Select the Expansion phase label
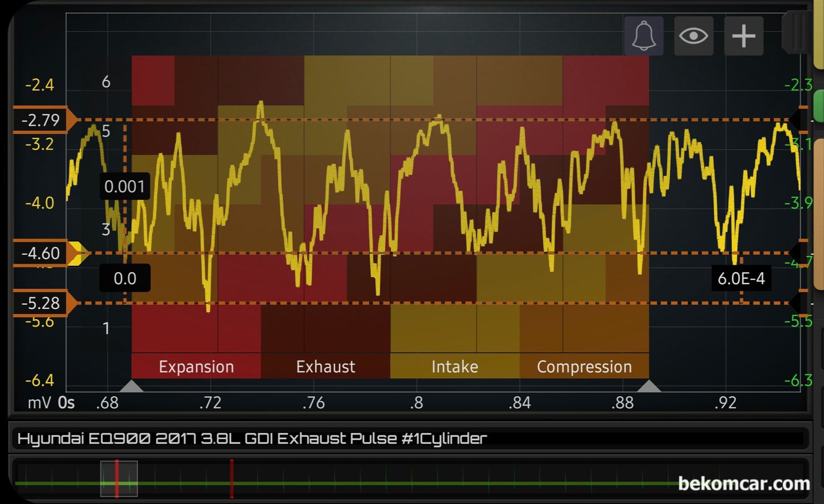The image size is (824, 504). 196,367
